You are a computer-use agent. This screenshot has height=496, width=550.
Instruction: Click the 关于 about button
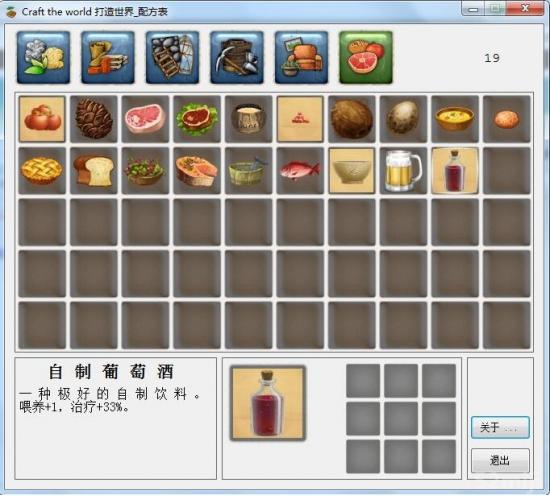coord(500,427)
